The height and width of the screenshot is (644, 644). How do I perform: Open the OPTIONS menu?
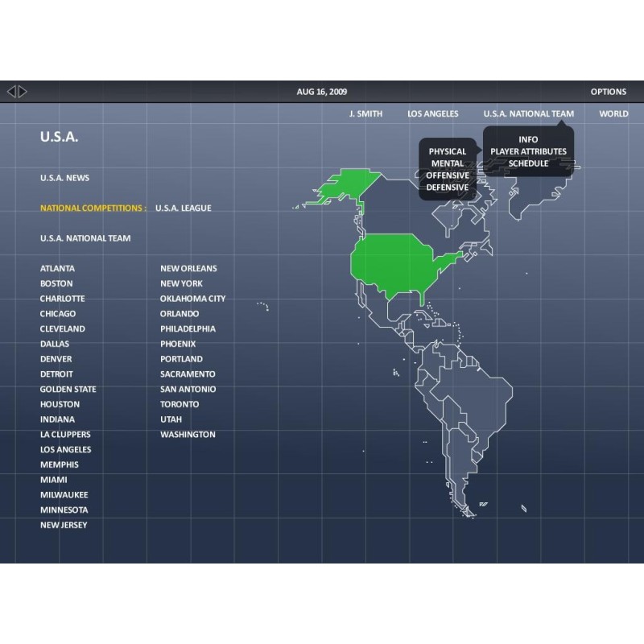coord(608,92)
